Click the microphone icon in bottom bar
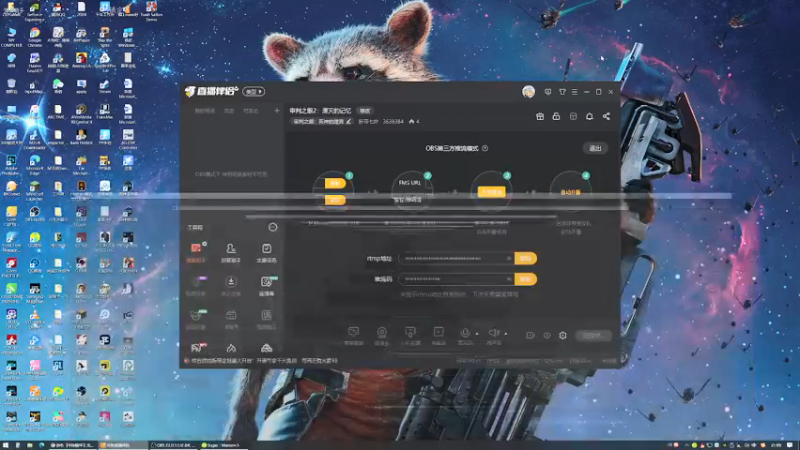This screenshot has width=800, height=450. coord(465,334)
